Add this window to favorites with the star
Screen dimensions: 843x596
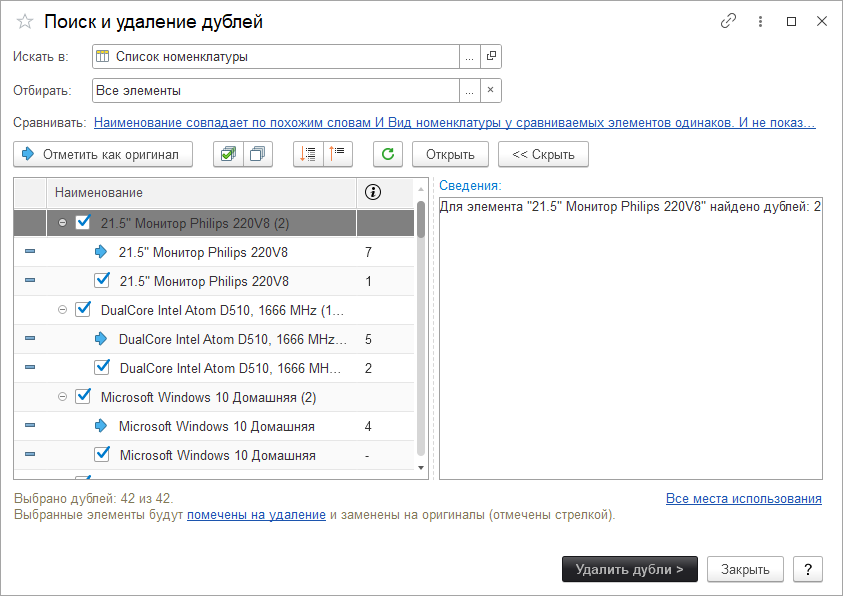tap(25, 22)
